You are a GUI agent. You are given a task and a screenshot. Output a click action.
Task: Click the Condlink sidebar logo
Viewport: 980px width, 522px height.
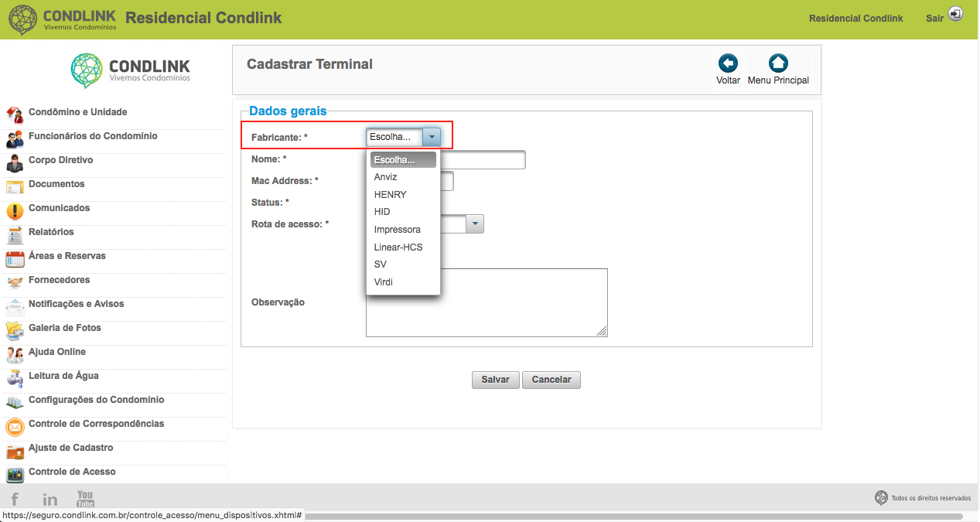tap(130, 70)
